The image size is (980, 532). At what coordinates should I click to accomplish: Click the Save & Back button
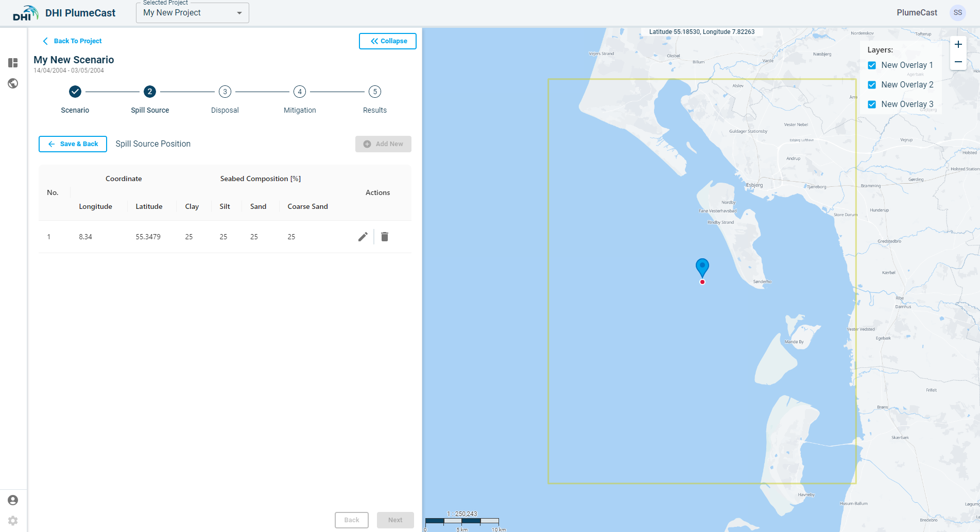[73, 144]
